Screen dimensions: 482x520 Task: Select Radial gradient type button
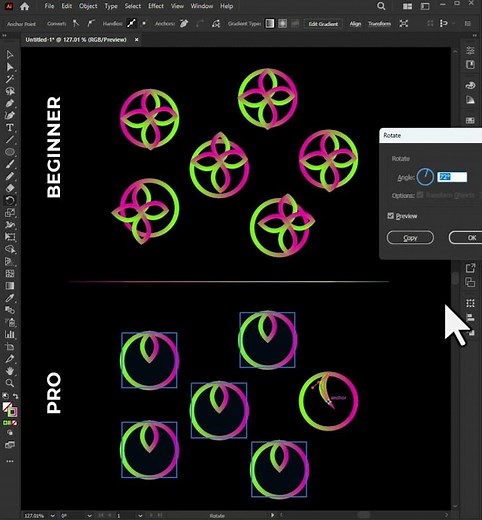click(x=282, y=24)
